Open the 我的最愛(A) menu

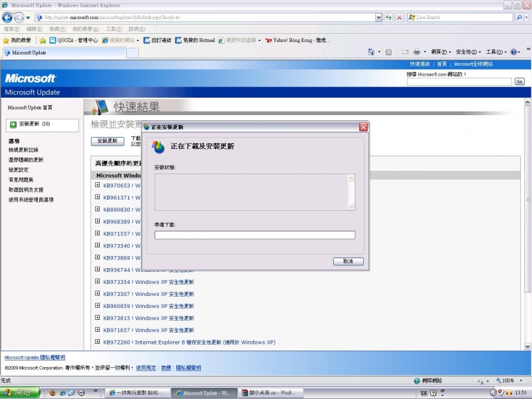pyautogui.click(x=86, y=29)
